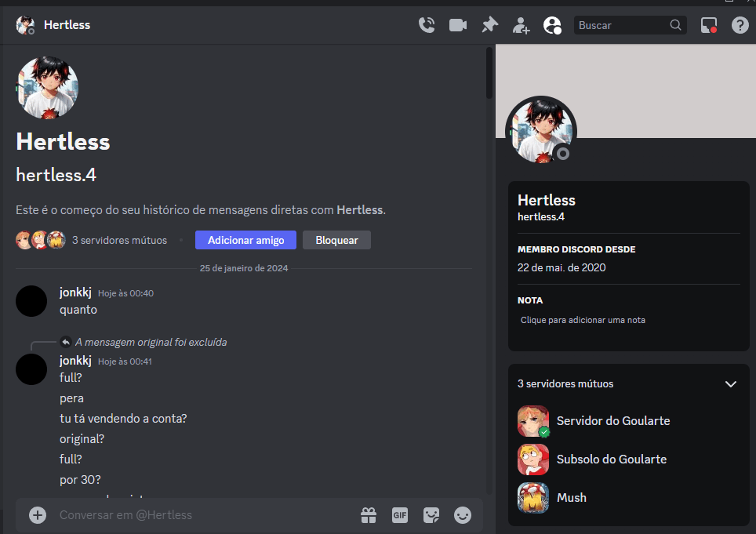
Task: Click jonkkj username at 00:41 message
Action: click(x=75, y=361)
